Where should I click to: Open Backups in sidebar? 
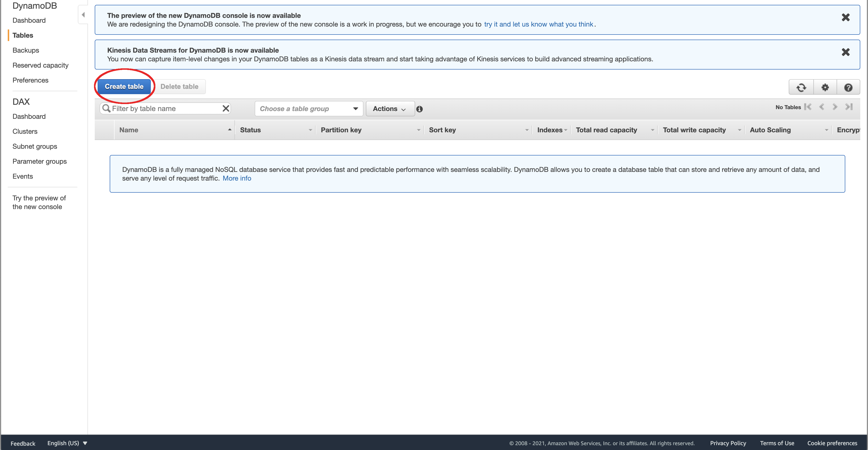[26, 50]
